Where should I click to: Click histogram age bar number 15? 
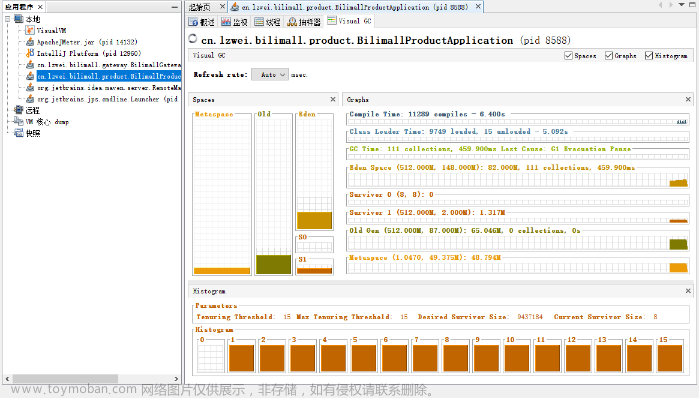670,357
